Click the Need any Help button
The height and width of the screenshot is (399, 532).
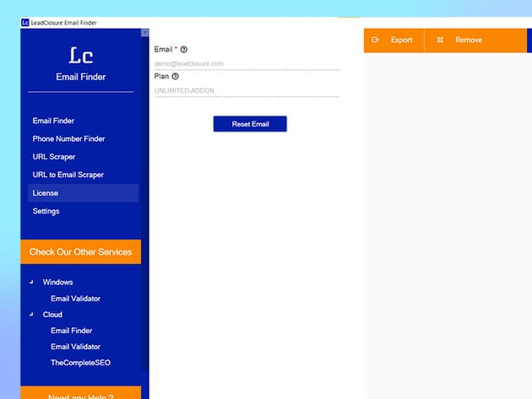[x=80, y=394]
